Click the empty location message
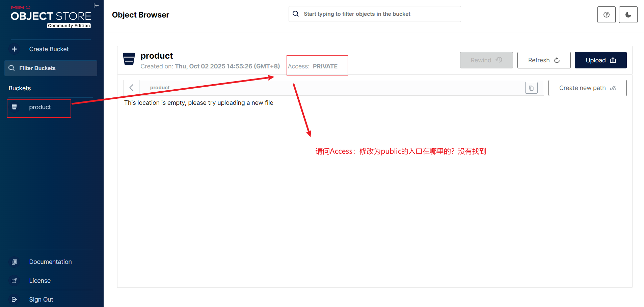Viewport: 644px width, 307px height. [x=198, y=103]
